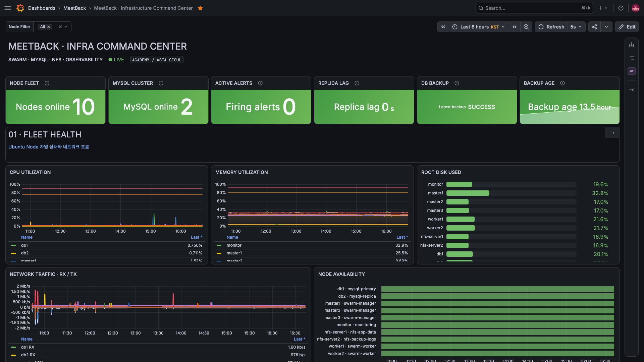Toggle db1 series in CPU legend

(24, 245)
